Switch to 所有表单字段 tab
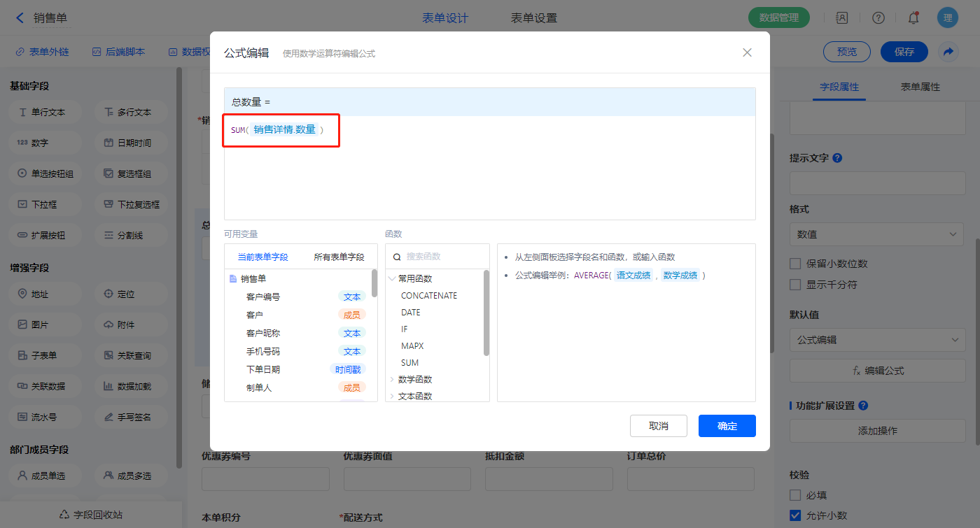Image resolution: width=980 pixels, height=528 pixels. [x=339, y=257]
